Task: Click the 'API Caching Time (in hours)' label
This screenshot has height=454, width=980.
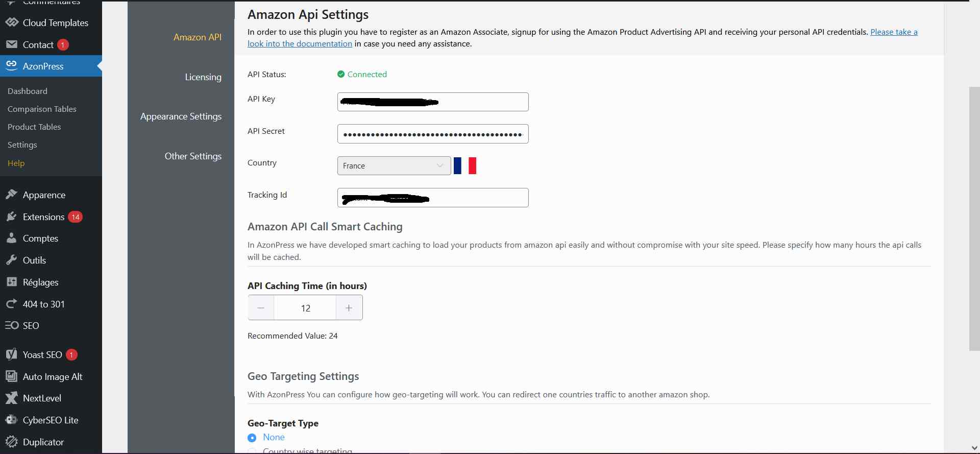Action: click(x=307, y=286)
